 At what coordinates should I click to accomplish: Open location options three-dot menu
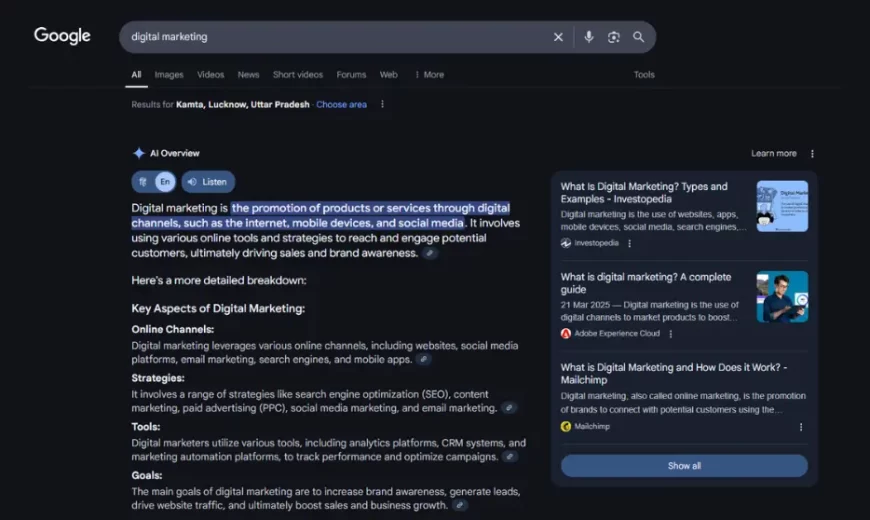click(x=382, y=104)
